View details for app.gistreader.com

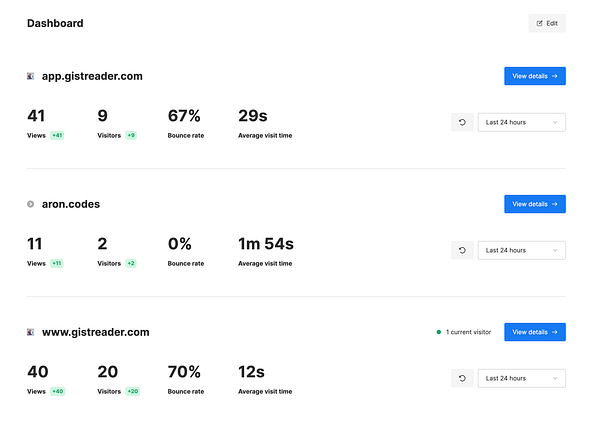pyautogui.click(x=534, y=76)
